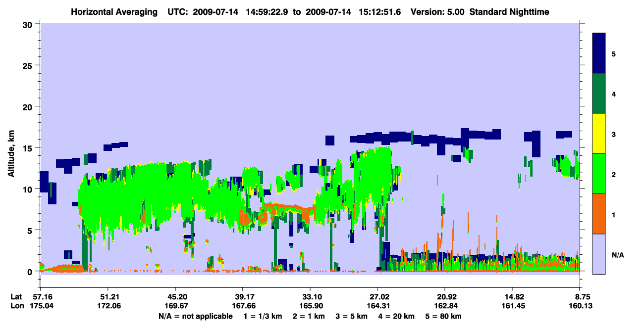
Task: Click the orange level 1 legend swatch
Action: tap(599, 214)
